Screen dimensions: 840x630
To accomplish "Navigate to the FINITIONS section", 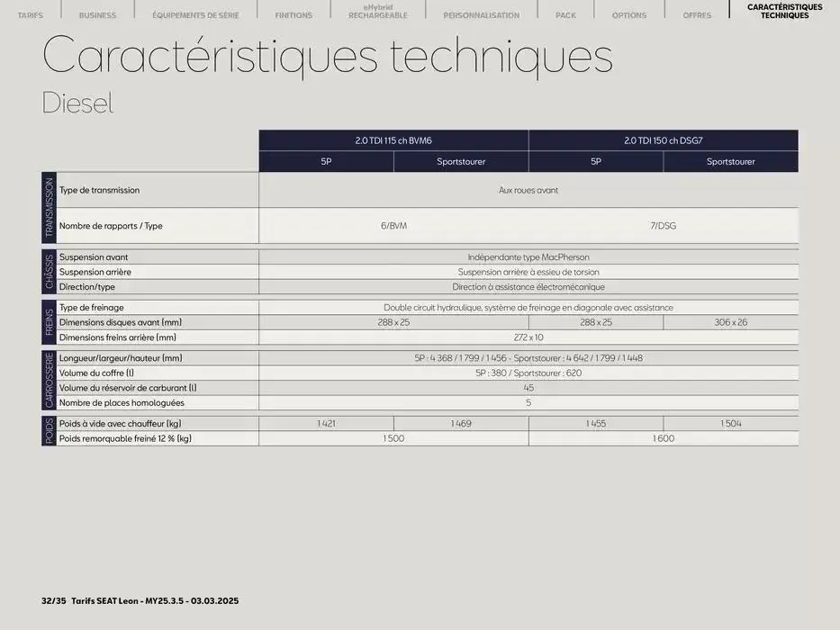I will pos(293,14).
